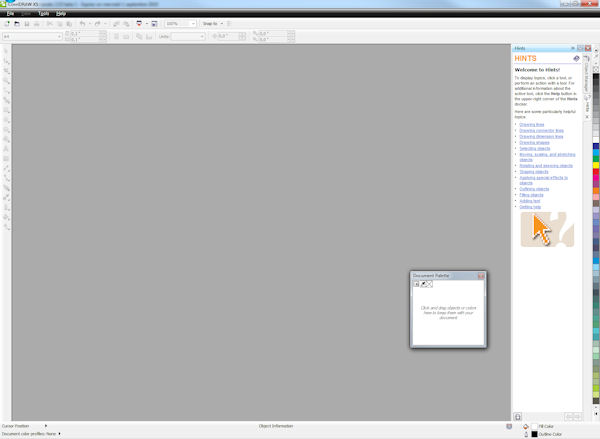
Task: Click the Help button in the Hints docker
Action: pyautogui.click(x=576, y=58)
